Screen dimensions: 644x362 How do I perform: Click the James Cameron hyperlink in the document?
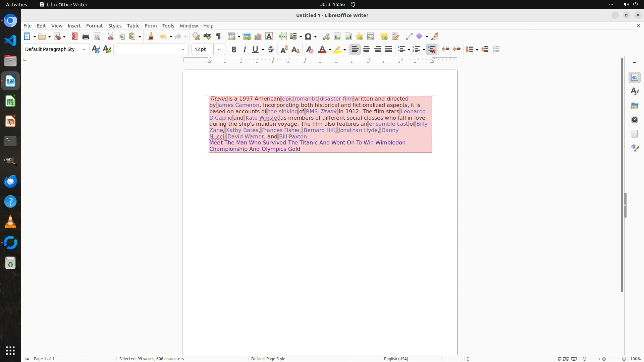[238, 105]
